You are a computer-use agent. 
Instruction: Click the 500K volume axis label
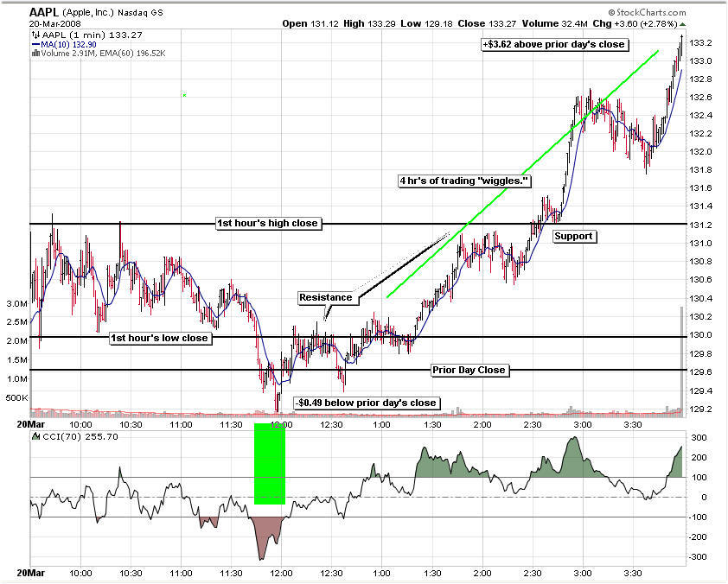pos(16,398)
